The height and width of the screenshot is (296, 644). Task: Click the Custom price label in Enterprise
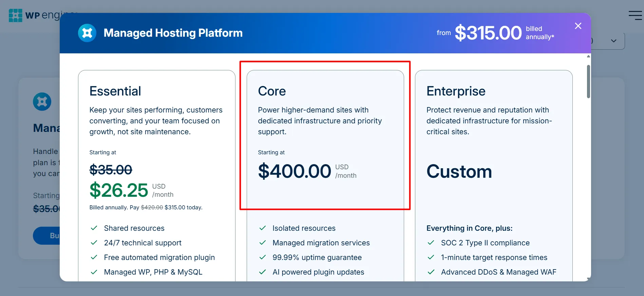click(x=459, y=171)
